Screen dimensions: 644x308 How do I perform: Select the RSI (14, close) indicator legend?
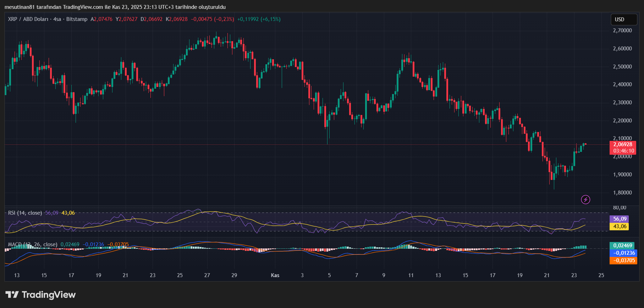(25, 213)
